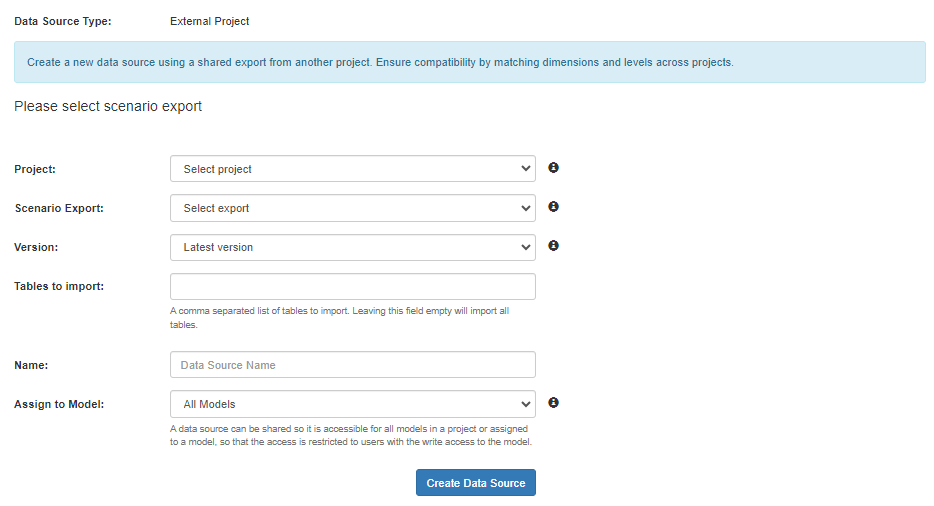Click into the Data Source Name field
The height and width of the screenshot is (506, 934).
click(353, 365)
